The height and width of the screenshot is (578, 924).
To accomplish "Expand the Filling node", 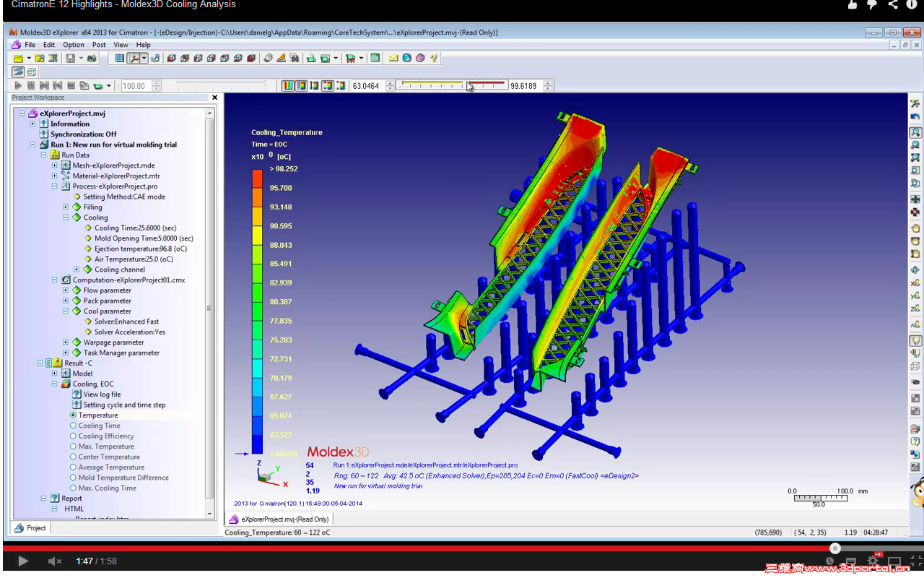I will point(66,207).
